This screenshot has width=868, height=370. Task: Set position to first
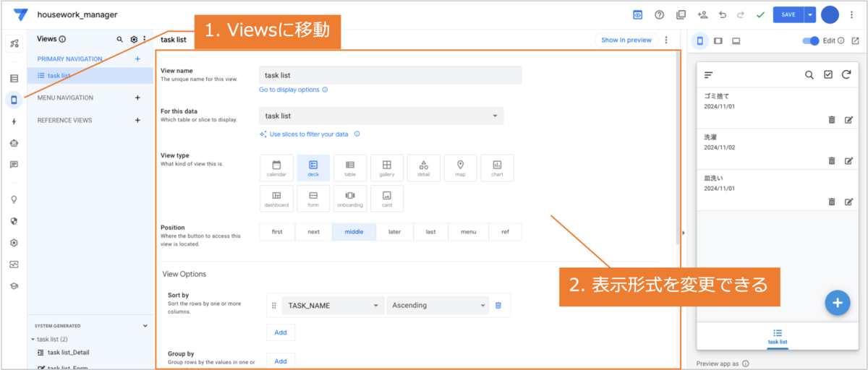click(x=277, y=232)
